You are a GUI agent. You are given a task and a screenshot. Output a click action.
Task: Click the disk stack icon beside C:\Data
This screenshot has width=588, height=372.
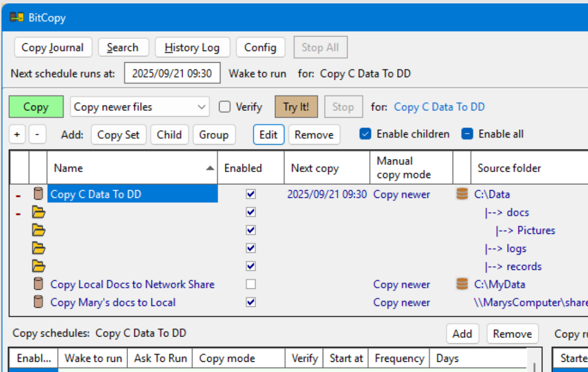(461, 194)
